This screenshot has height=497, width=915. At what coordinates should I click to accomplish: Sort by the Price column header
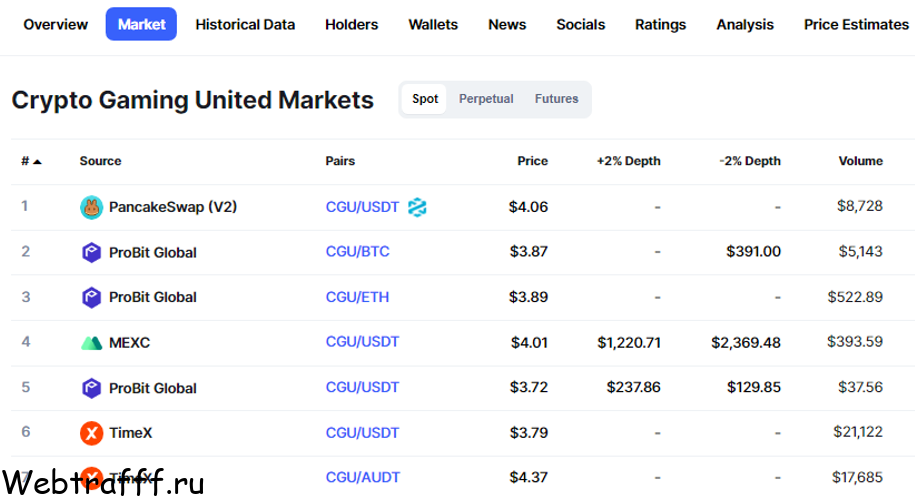532,161
